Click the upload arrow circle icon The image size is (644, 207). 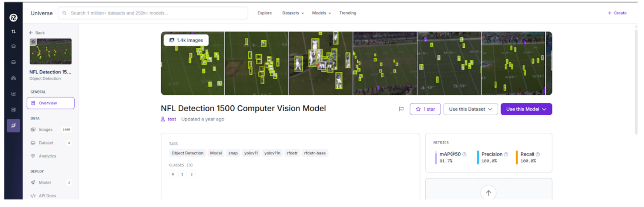[x=489, y=193]
